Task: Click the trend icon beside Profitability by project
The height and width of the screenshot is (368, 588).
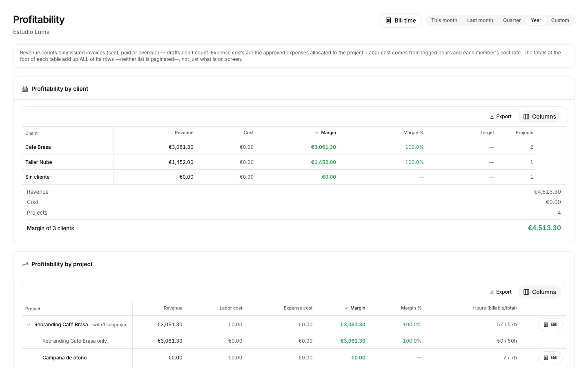Action: pos(25,264)
